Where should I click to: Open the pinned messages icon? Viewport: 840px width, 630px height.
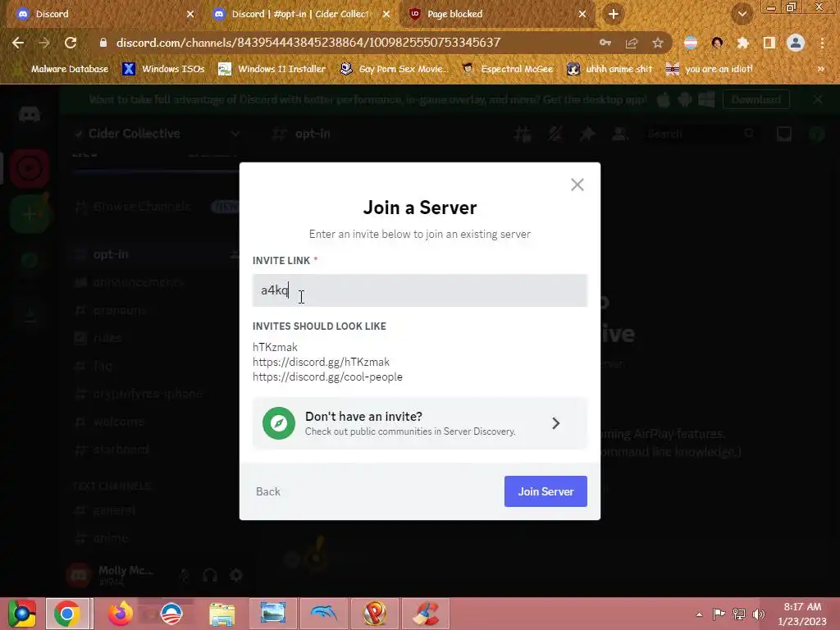pyautogui.click(x=587, y=134)
